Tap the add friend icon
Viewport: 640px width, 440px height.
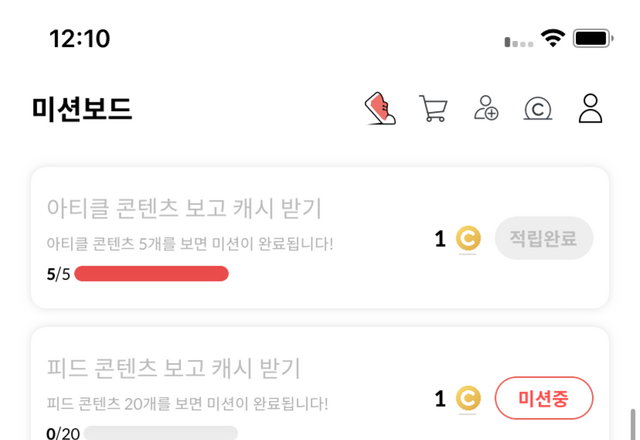pyautogui.click(x=486, y=108)
